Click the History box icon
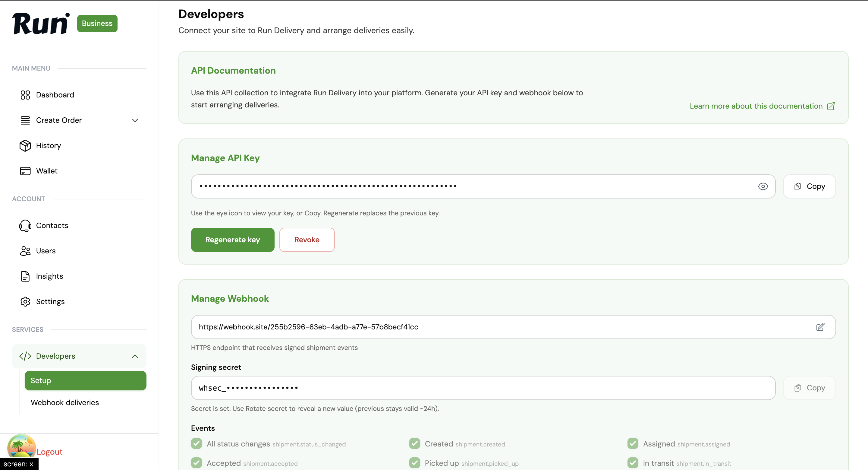The image size is (868, 470). click(x=25, y=146)
